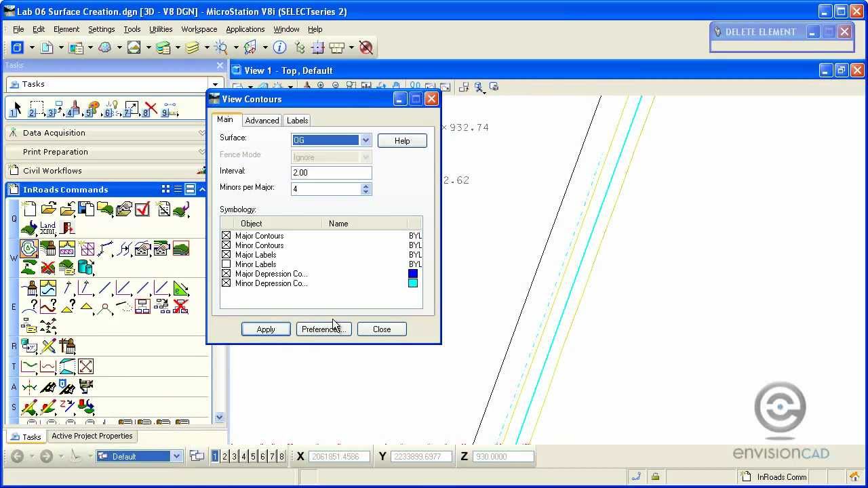Open the Utilities menu
868x488 pixels.
[x=161, y=29]
